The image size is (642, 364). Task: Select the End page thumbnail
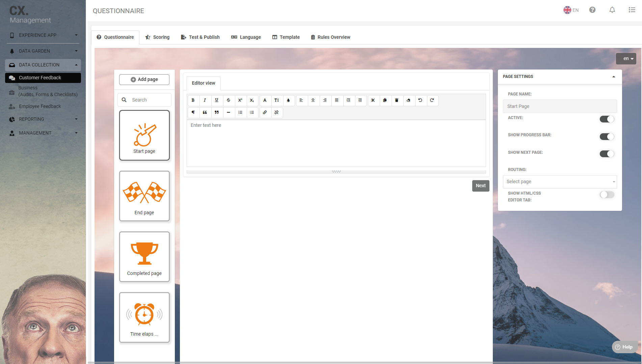(144, 196)
